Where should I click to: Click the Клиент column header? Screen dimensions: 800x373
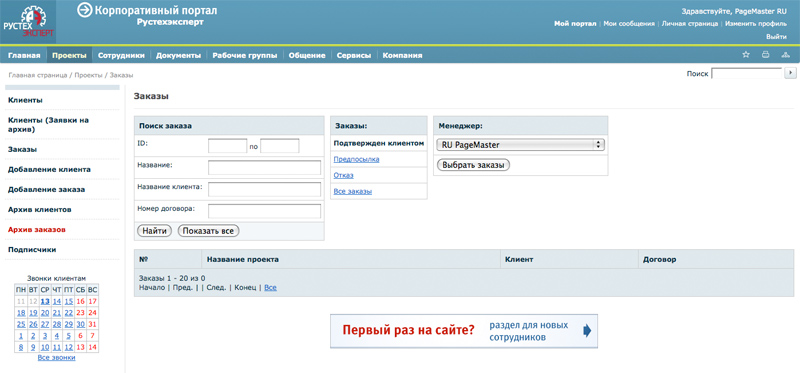(x=519, y=260)
